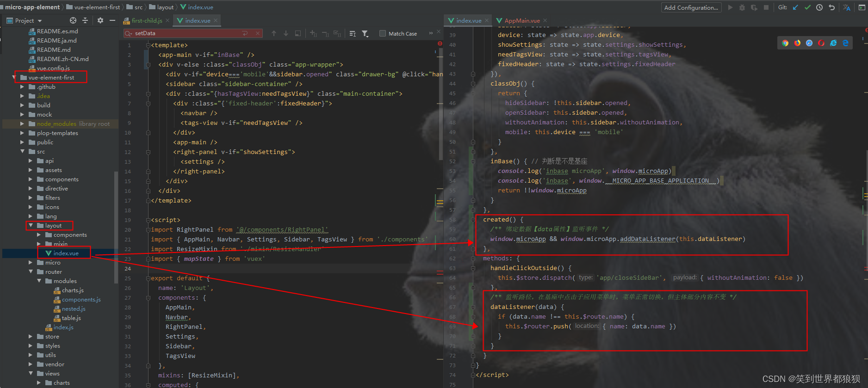Stop the process with the Stop icon
This screenshot has height=388, width=868.
click(766, 7)
